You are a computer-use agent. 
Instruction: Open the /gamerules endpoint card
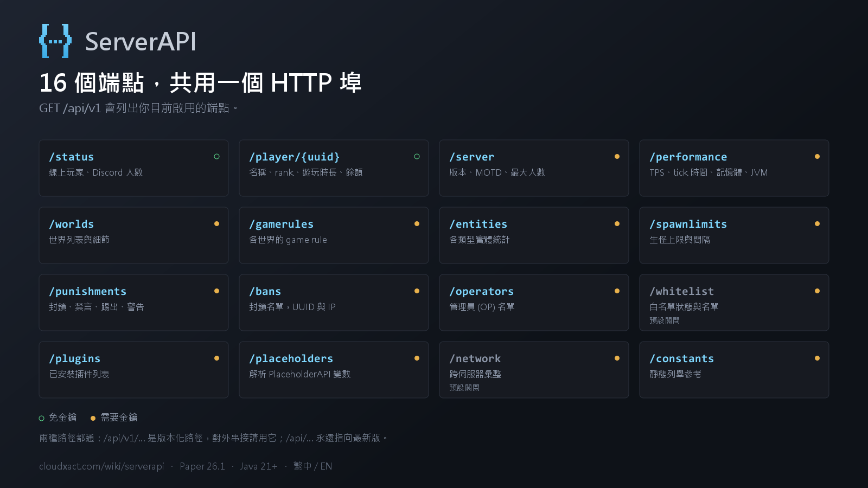click(x=334, y=235)
